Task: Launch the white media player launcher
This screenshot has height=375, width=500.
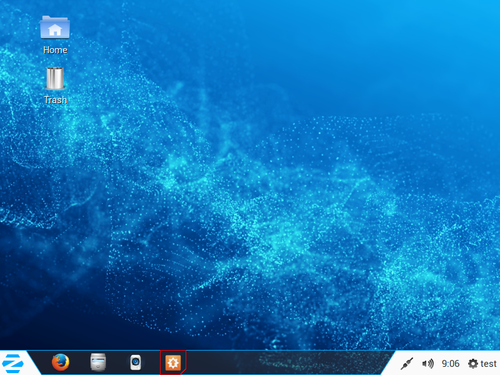Action: 135,362
